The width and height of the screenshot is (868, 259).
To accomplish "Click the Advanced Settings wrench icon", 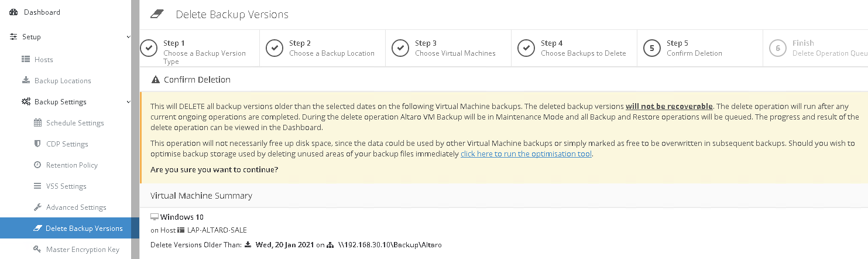I will pos(37,207).
